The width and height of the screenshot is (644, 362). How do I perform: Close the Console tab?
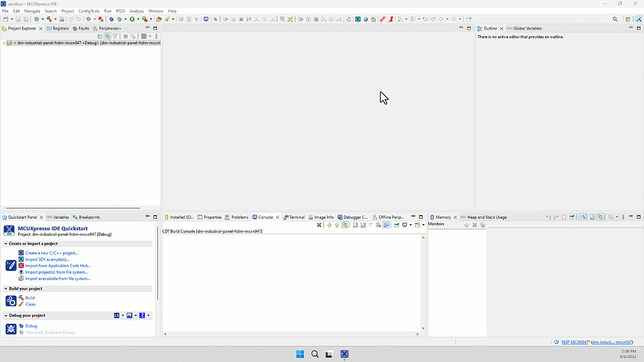coord(277,217)
